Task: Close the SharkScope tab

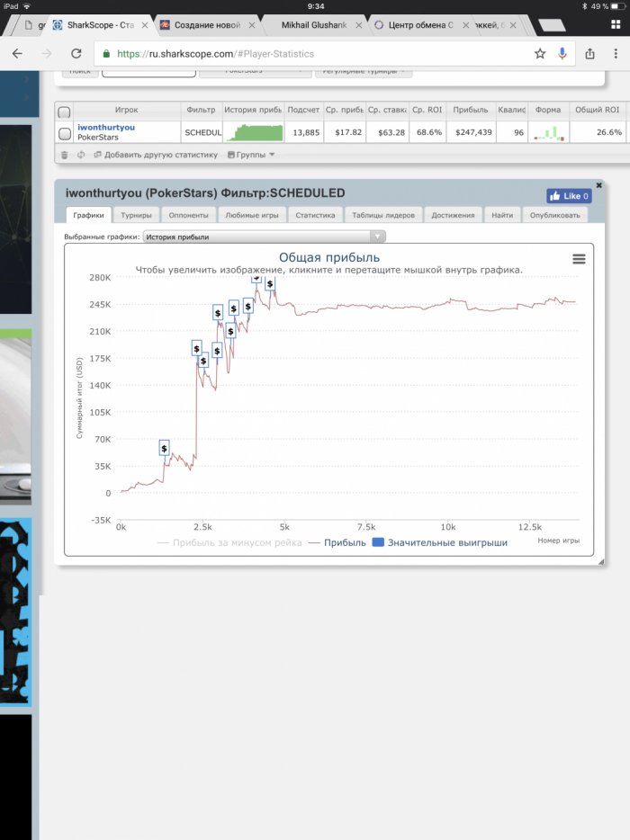Action: 145,25
